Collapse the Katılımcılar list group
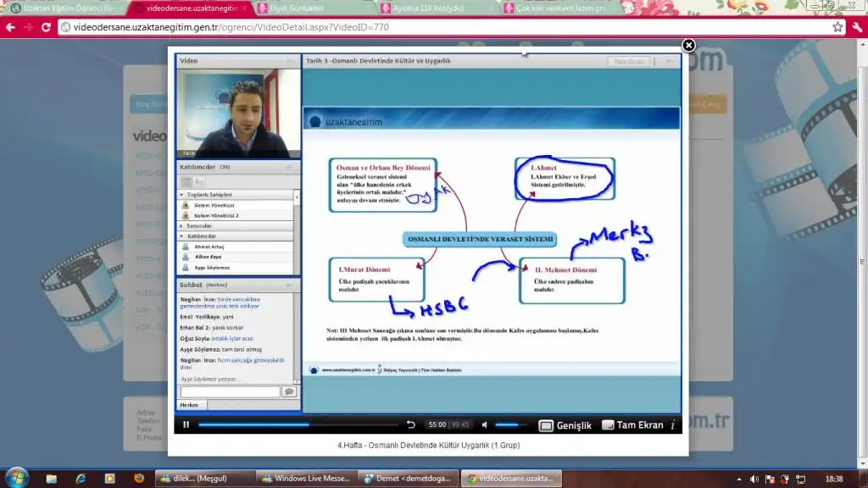 coord(181,236)
